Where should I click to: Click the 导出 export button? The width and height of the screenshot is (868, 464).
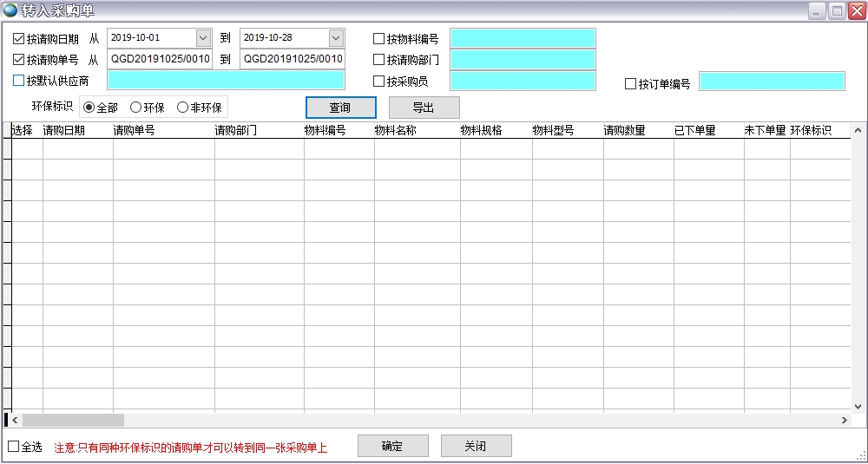424,108
